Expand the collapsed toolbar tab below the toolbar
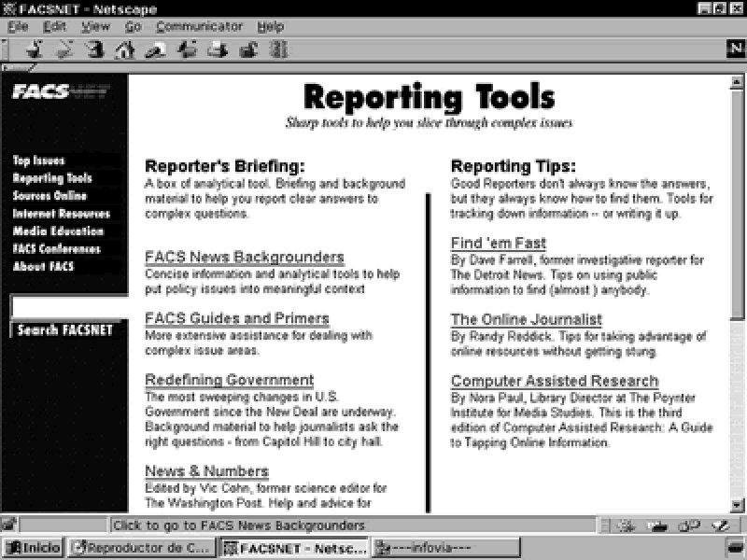The height and width of the screenshot is (560, 747). [x=18, y=67]
